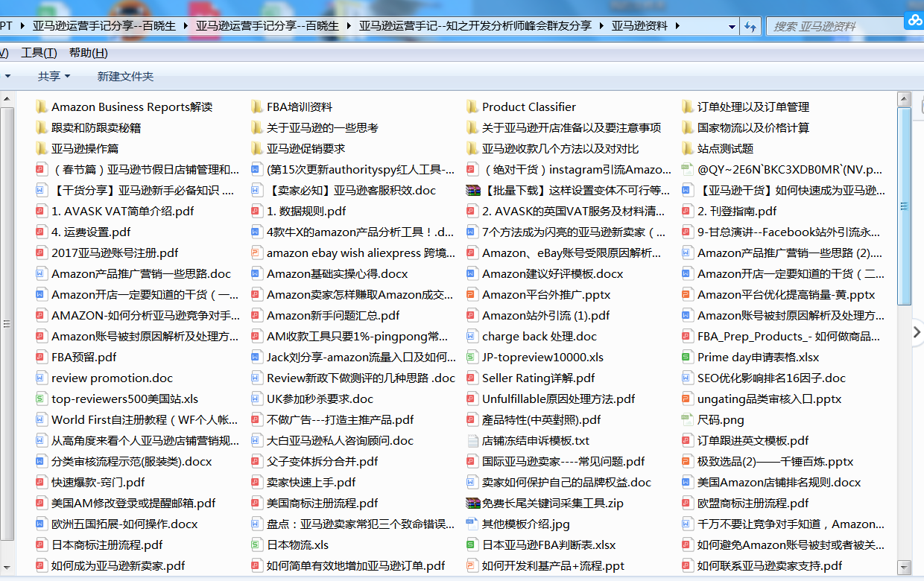
Task: Click the file list vertical scrollbar thumb
Action: click(x=904, y=206)
